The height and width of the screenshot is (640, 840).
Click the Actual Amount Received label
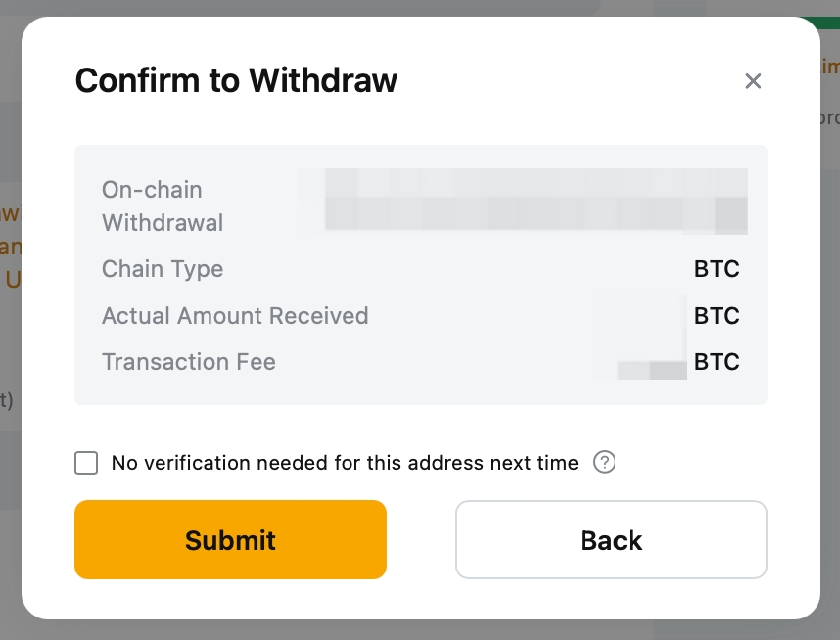click(235, 316)
